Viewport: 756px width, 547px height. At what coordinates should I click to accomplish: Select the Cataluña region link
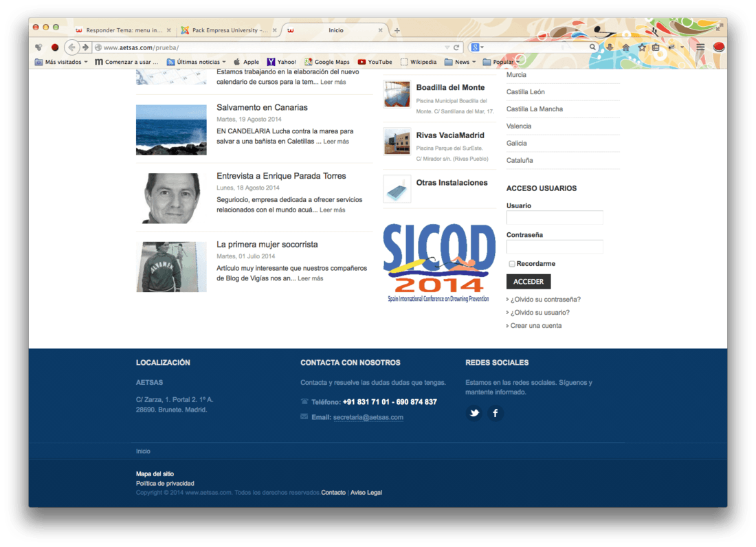[520, 161]
